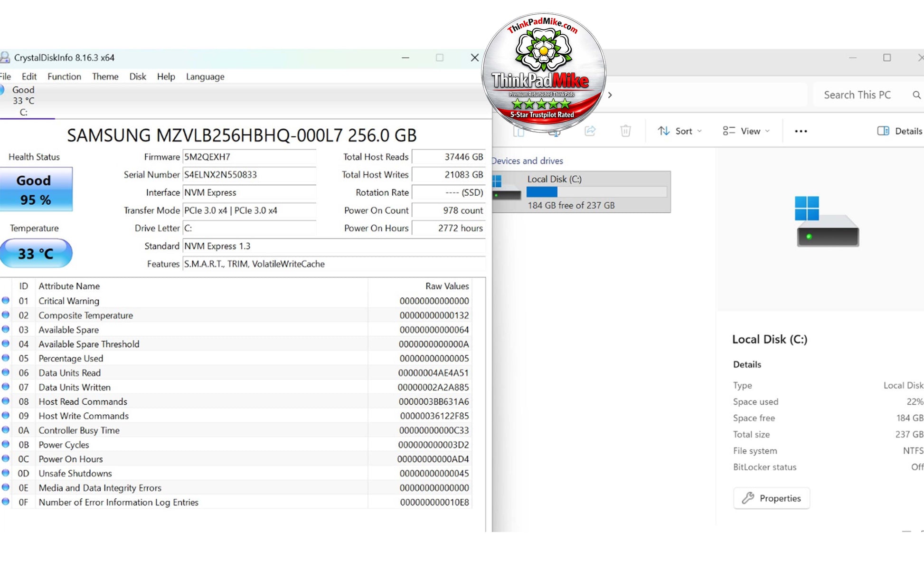
Task: Click the Good 95 % health status button
Action: point(36,189)
